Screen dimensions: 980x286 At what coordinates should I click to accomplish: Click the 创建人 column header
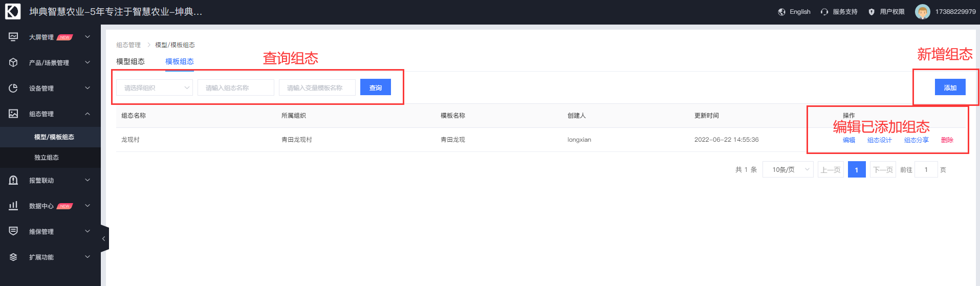pos(577,116)
